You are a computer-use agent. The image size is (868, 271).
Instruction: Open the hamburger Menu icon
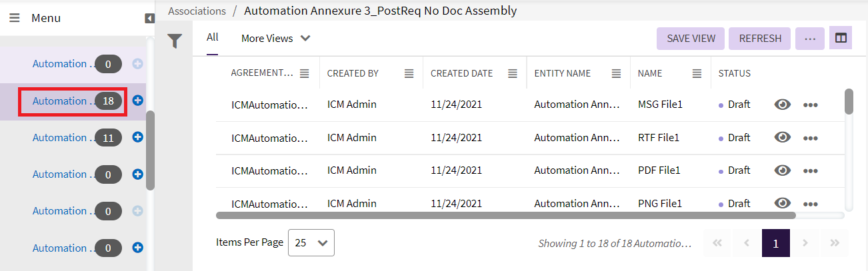[x=14, y=18]
